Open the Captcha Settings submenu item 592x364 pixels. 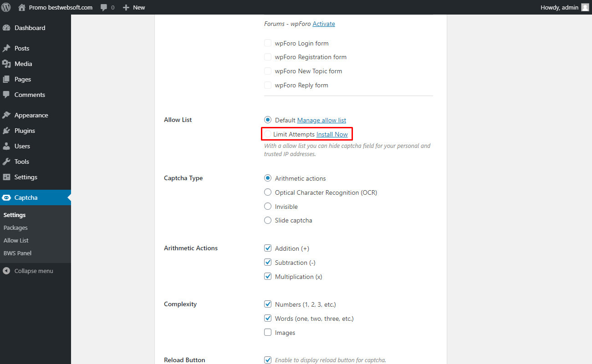[x=15, y=215]
